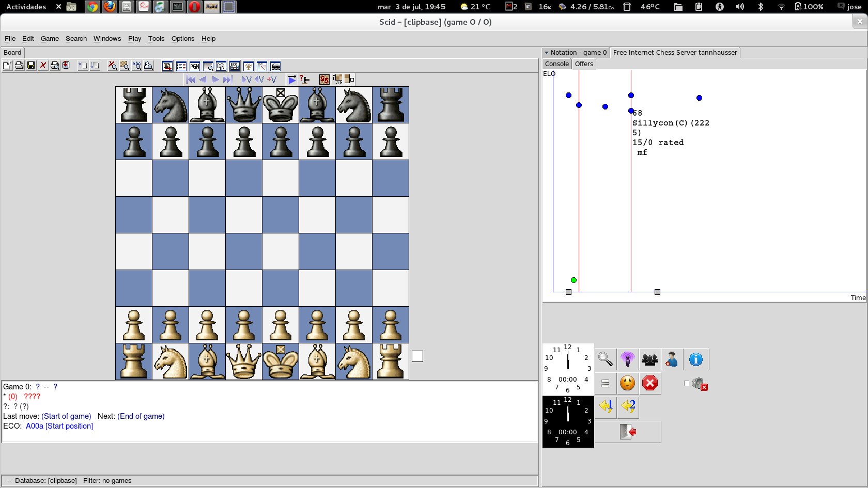Toggle the material display icon

coord(349,80)
